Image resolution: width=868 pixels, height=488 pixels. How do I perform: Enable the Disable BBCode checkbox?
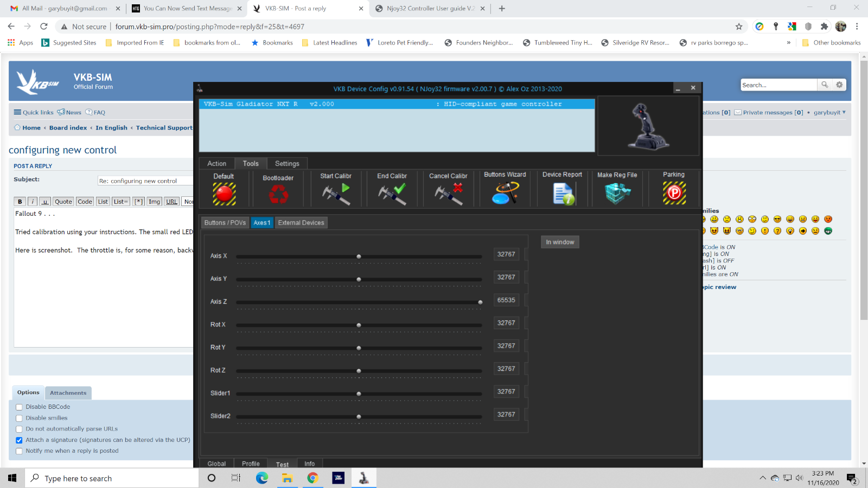[x=19, y=407]
